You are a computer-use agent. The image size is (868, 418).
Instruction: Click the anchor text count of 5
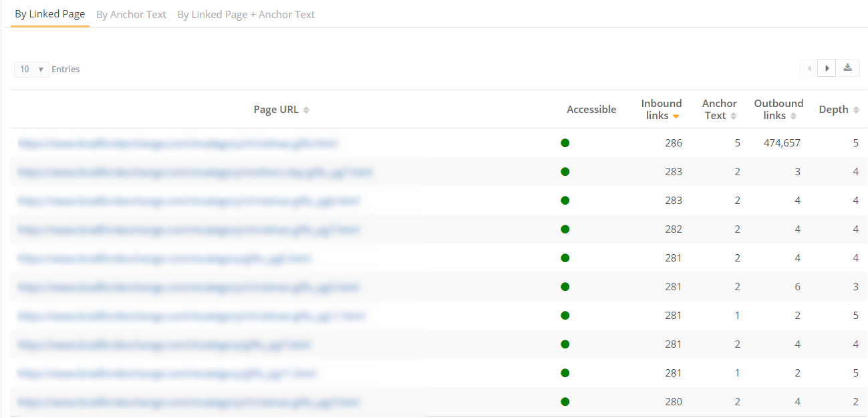(737, 143)
